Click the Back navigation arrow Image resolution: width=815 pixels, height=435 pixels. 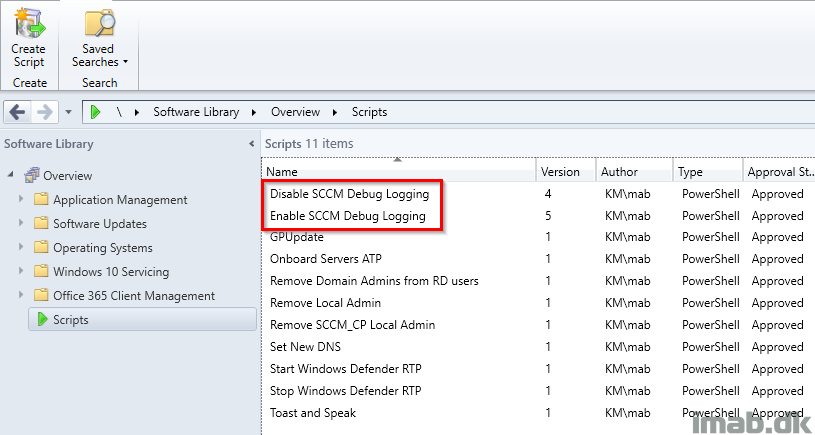coord(17,112)
